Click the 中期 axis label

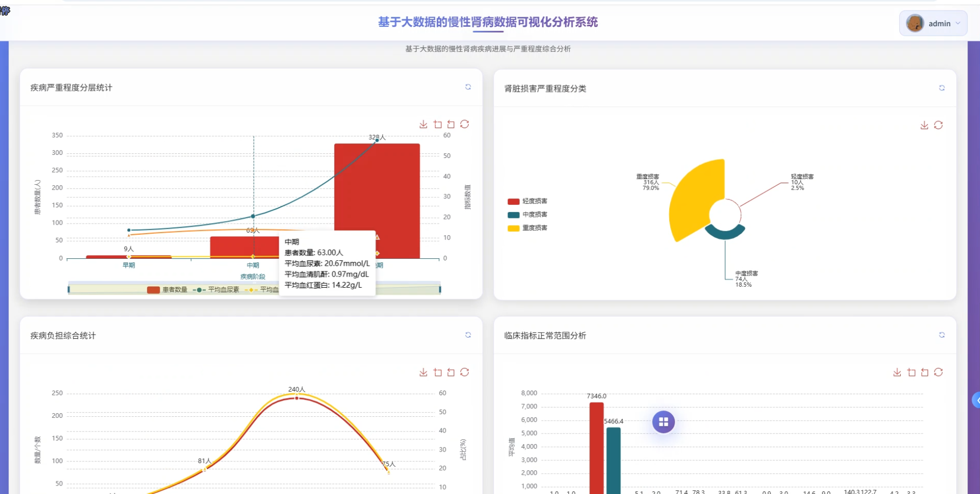pyautogui.click(x=253, y=265)
